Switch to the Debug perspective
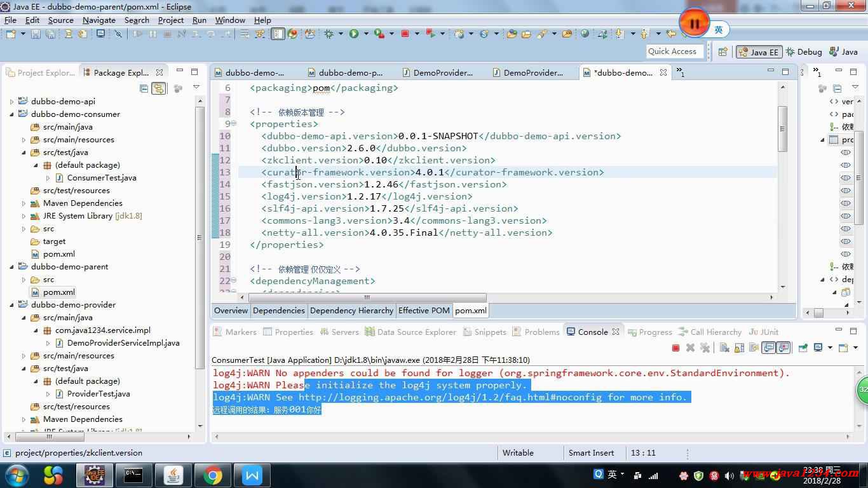Screen dimensions: 868x488 (804, 52)
